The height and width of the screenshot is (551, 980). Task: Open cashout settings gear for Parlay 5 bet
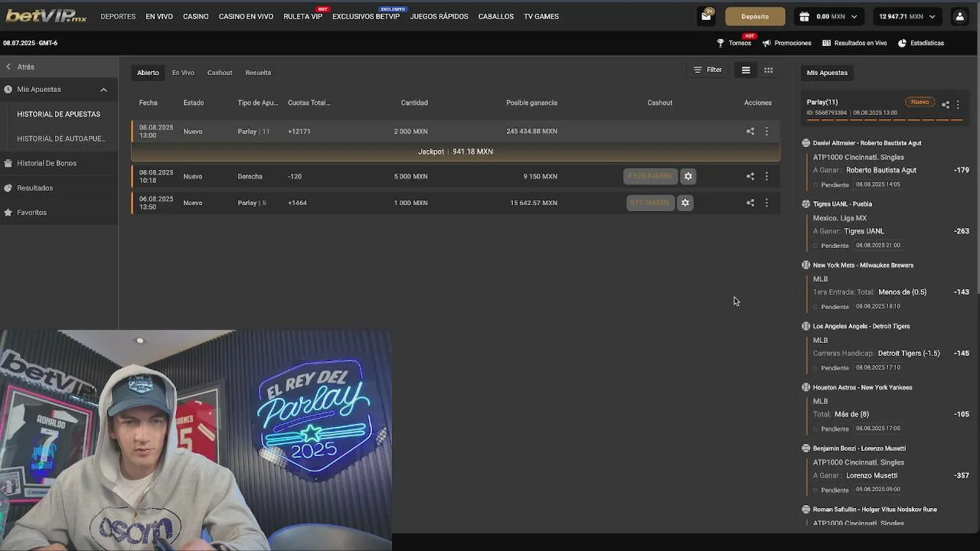(685, 203)
